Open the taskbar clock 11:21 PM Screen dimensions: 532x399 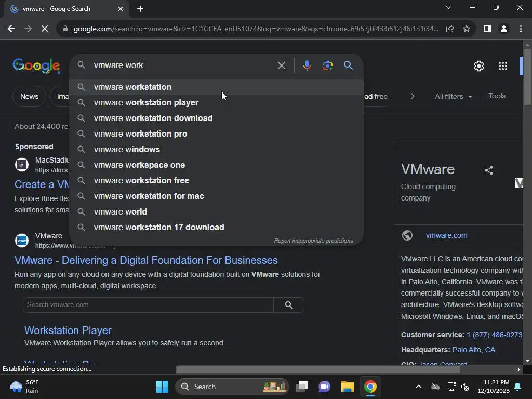click(494, 387)
